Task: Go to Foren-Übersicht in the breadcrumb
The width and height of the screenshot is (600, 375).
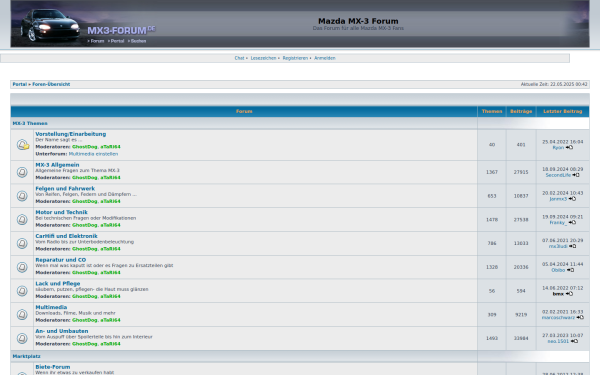Action: [x=51, y=84]
